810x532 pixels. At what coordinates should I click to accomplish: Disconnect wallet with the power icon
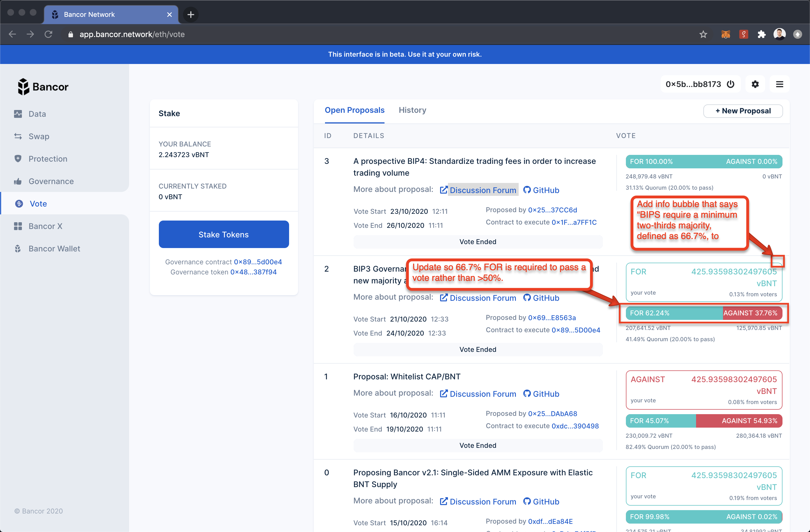point(731,84)
